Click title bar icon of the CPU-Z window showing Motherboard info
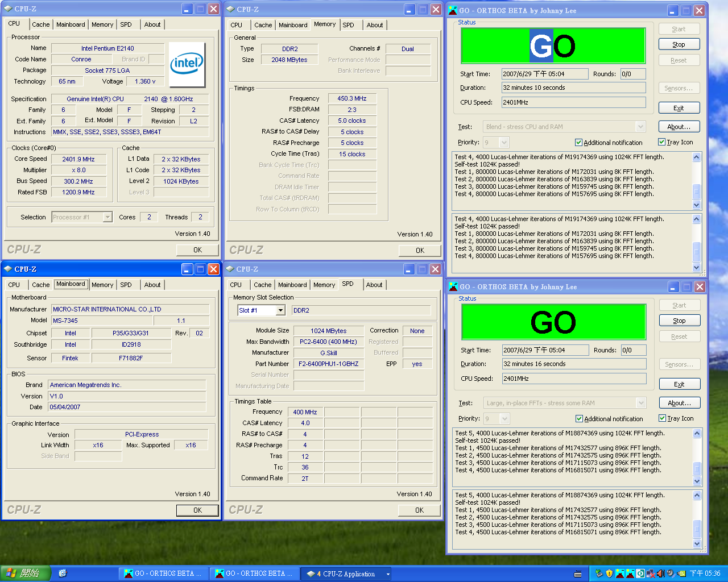728x582 pixels. click(9, 269)
